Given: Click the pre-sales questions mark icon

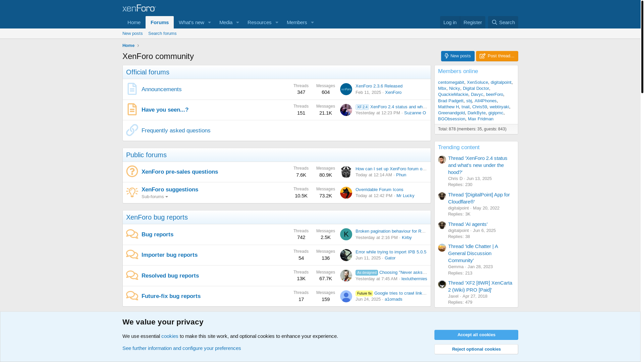Looking at the screenshot, I should click(x=132, y=171).
